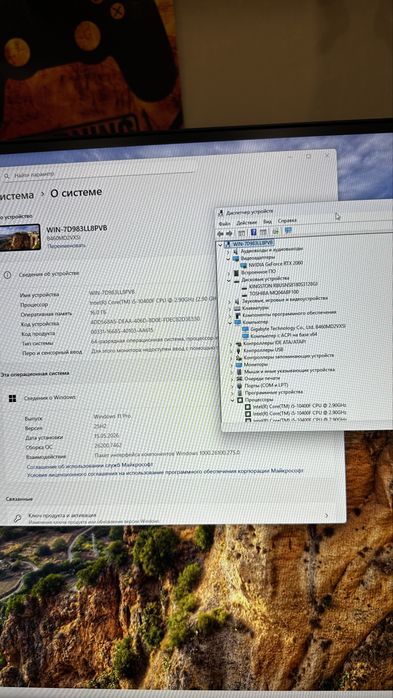
Task: Click the chevron on Ключ продукта и активация row
Action: 327,515
